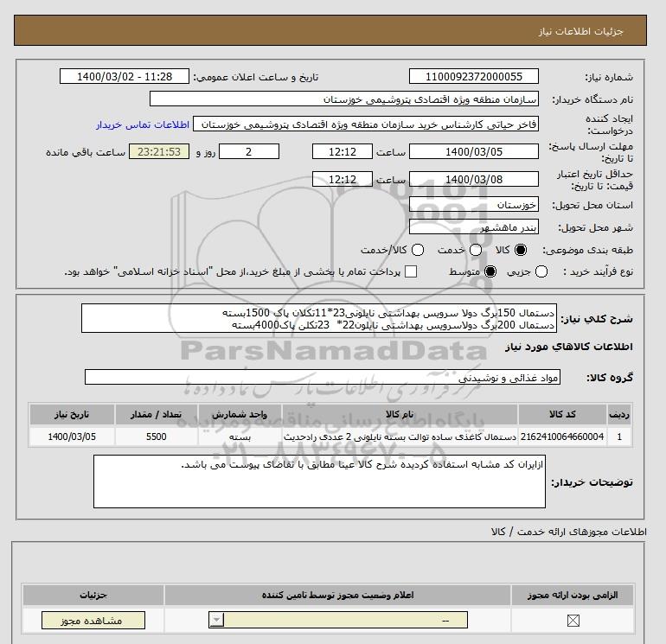Image resolution: width=666 pixels, height=644 pixels.
Task: Click the need date cell 1400/03/05
Action: tap(72, 437)
